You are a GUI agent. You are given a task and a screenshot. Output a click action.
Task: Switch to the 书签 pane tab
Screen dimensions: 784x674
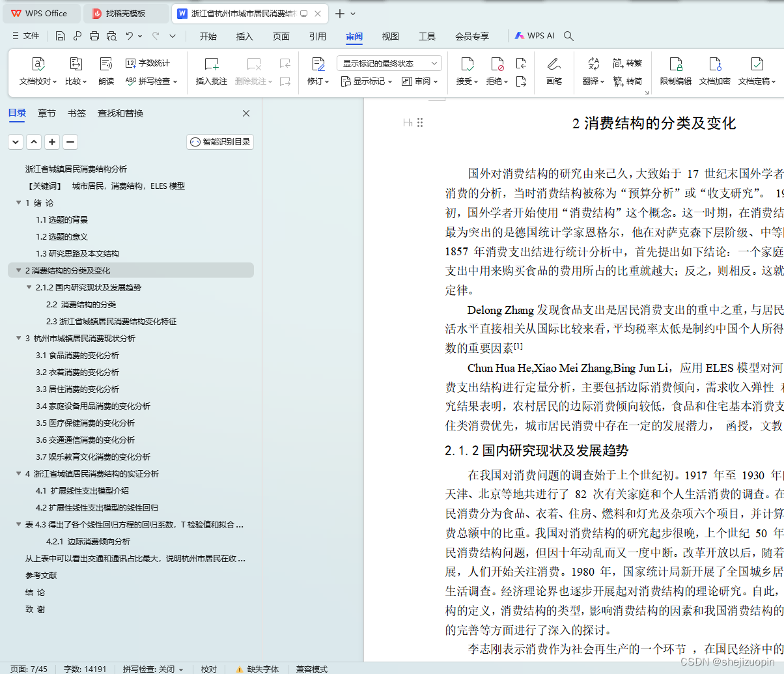pos(77,113)
